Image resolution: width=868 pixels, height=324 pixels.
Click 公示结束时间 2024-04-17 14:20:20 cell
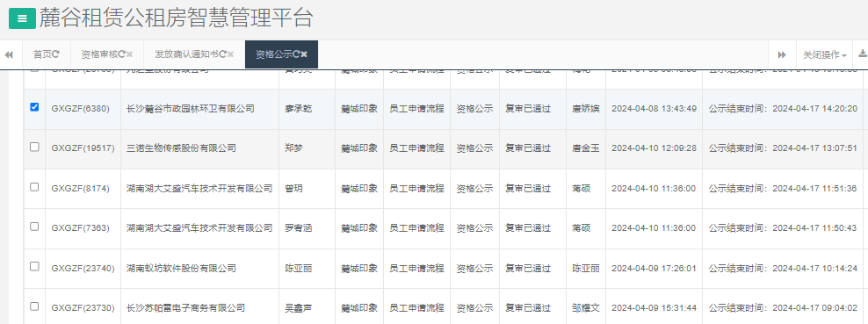(x=783, y=109)
